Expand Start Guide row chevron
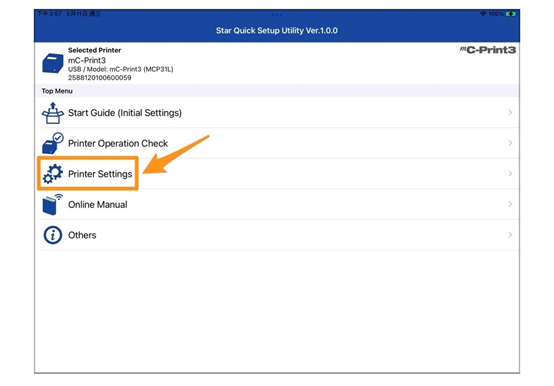Viewport: 554px width, 386px height. coord(510,112)
